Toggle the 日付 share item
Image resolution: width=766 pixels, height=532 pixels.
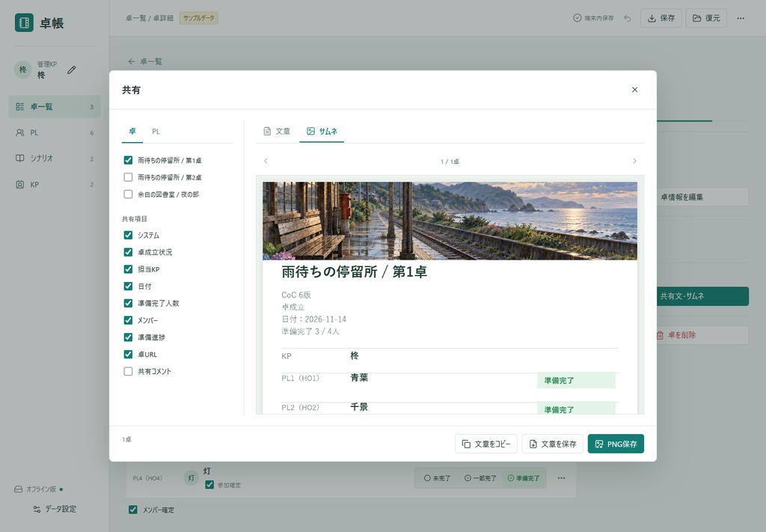(128, 287)
